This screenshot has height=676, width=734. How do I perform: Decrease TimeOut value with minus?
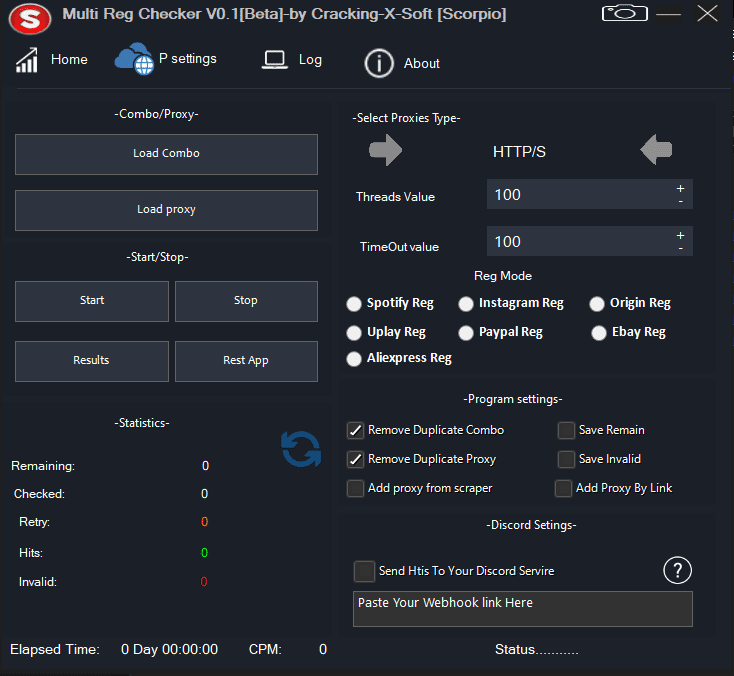coord(680,249)
